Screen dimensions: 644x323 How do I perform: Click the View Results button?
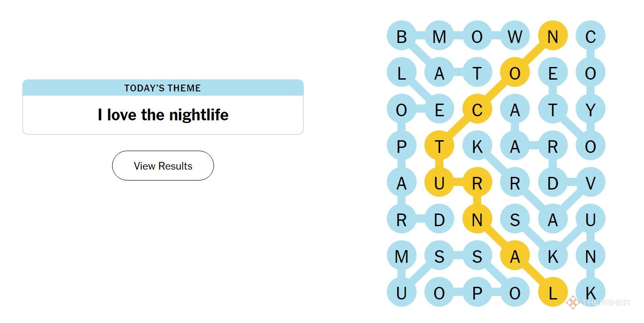[x=163, y=166]
